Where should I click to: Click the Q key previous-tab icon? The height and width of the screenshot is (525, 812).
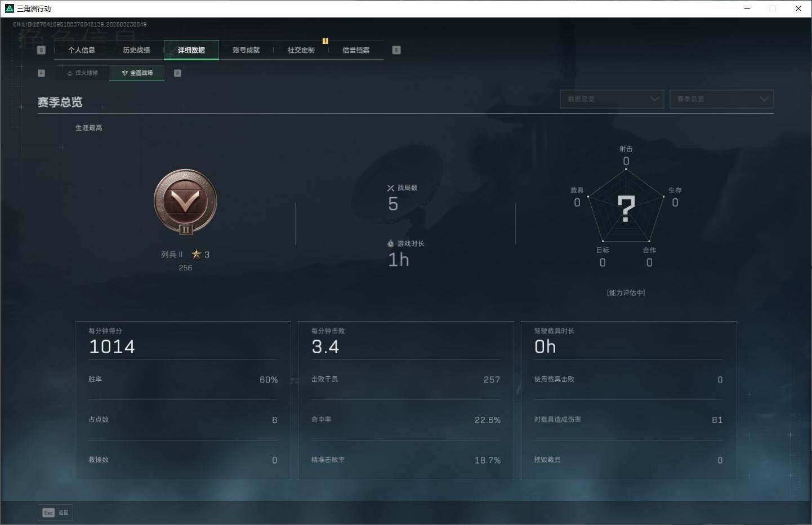coord(41,50)
